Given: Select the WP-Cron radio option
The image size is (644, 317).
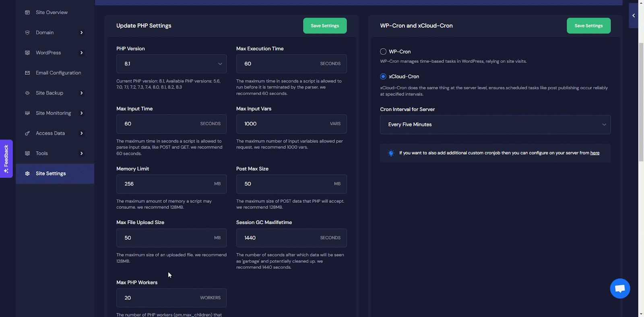Looking at the screenshot, I should coord(383,51).
